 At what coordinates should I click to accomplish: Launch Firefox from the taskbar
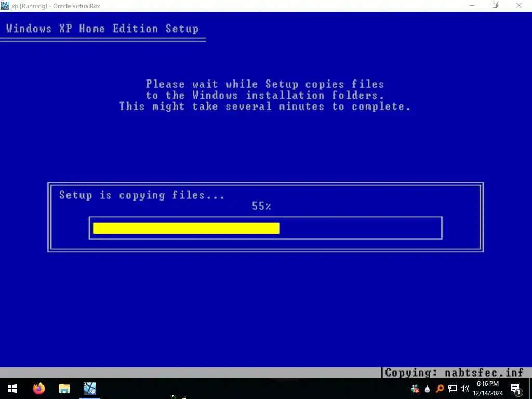39,389
